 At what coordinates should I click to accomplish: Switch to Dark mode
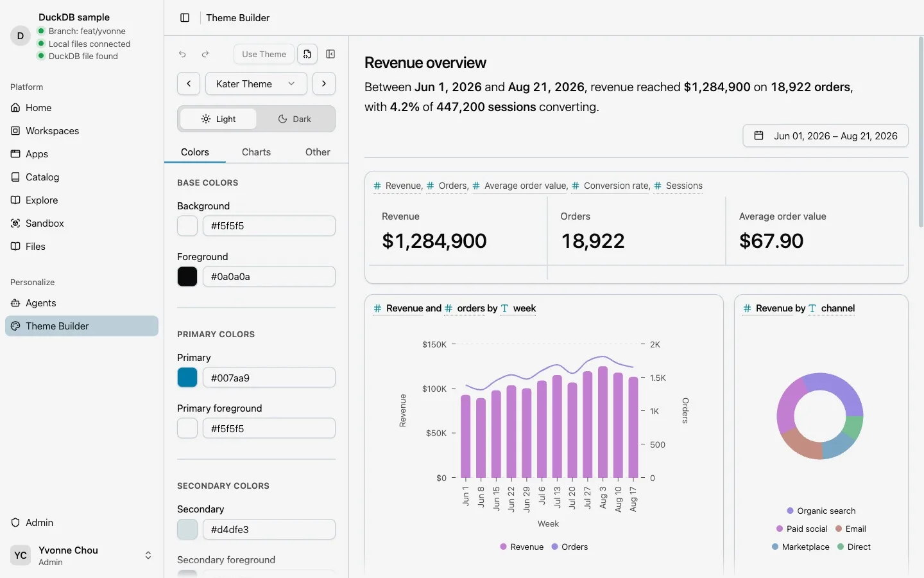click(295, 119)
